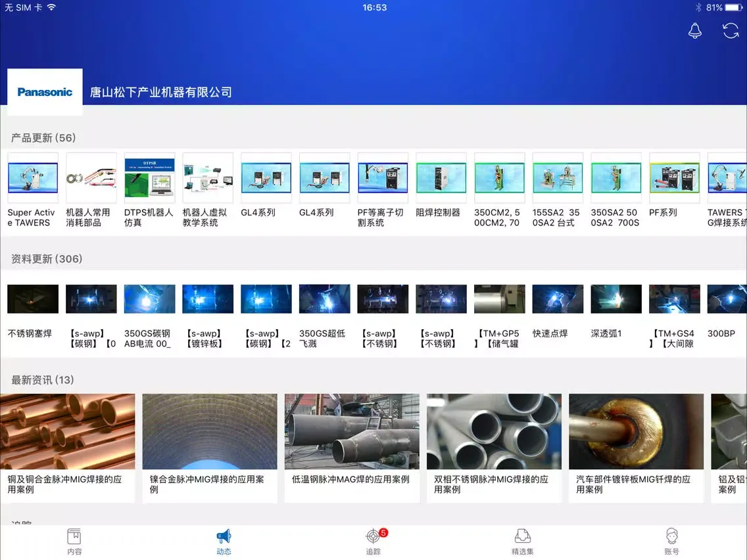This screenshot has width=747, height=560.
Task: Click the refresh arrows icon
Action: (731, 31)
